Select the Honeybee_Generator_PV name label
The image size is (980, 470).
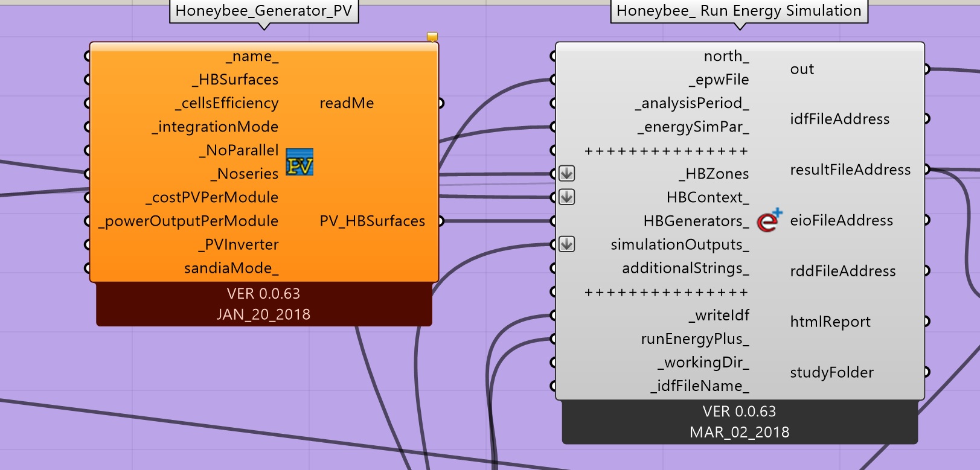pos(264,11)
